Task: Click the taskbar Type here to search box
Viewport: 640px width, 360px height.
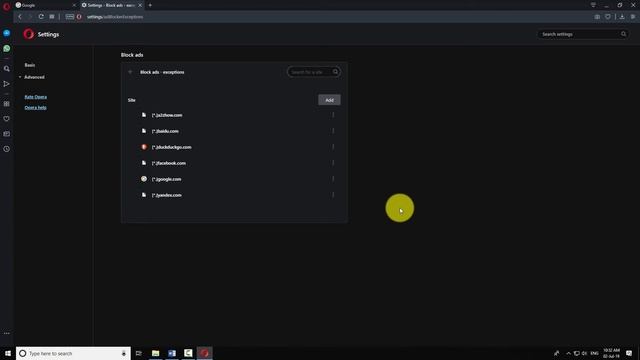Action: 73,353
